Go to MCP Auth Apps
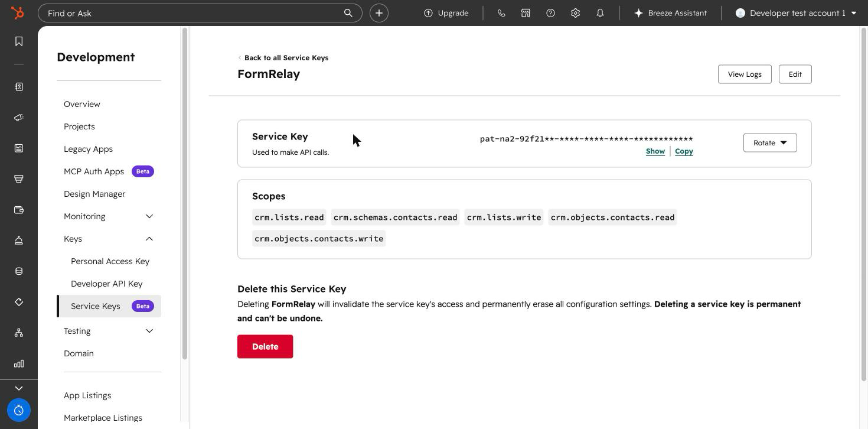Image resolution: width=868 pixels, height=429 pixels. (94, 171)
